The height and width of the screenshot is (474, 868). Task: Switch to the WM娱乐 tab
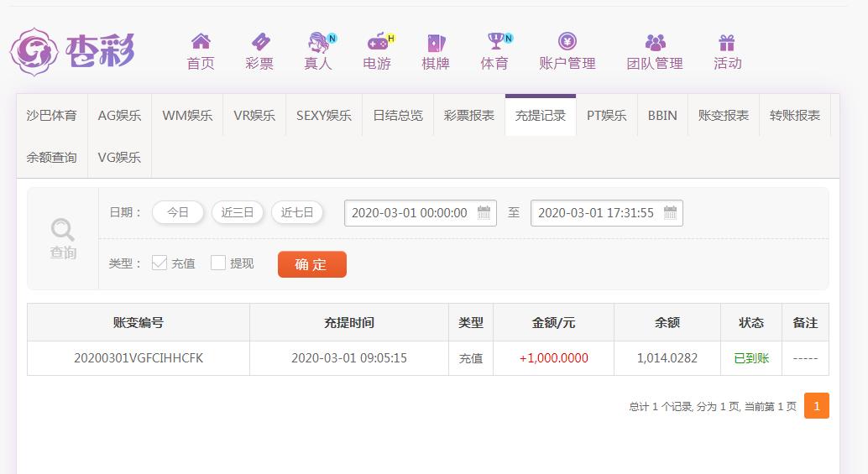[x=187, y=115]
